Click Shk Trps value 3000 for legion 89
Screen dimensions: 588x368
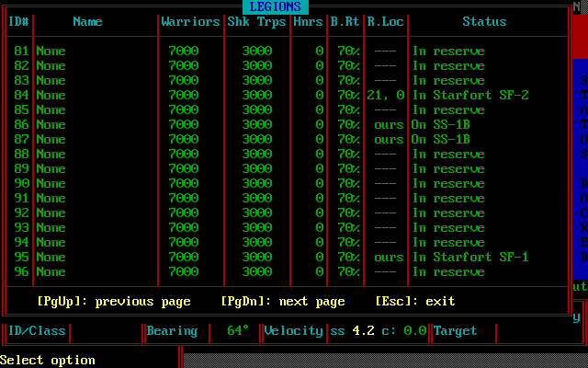point(257,168)
